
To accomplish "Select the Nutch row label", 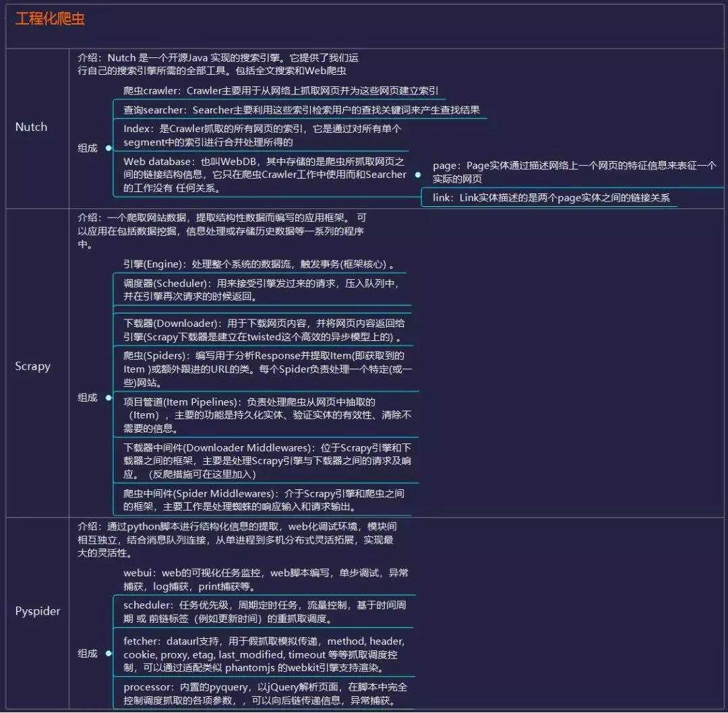I will tap(31, 127).
